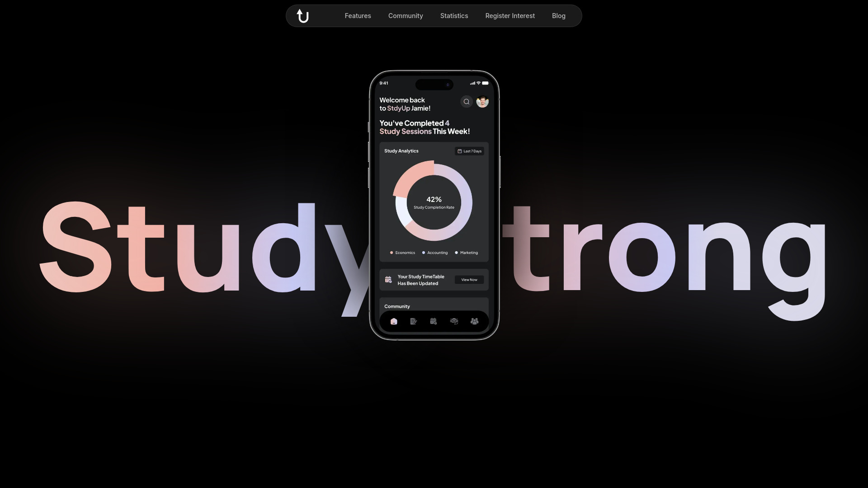Open the Notes icon in bottom nav
This screenshot has width=868, height=488.
[x=414, y=321]
